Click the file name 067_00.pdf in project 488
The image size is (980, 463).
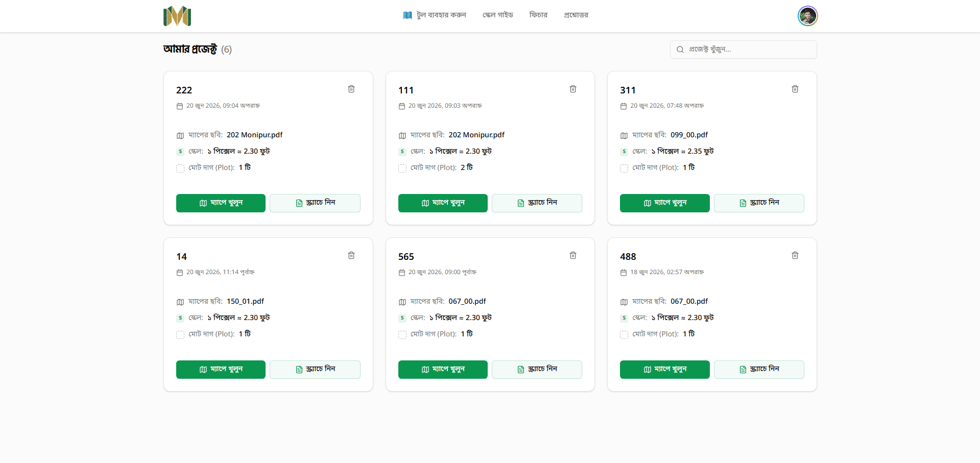coord(689,301)
